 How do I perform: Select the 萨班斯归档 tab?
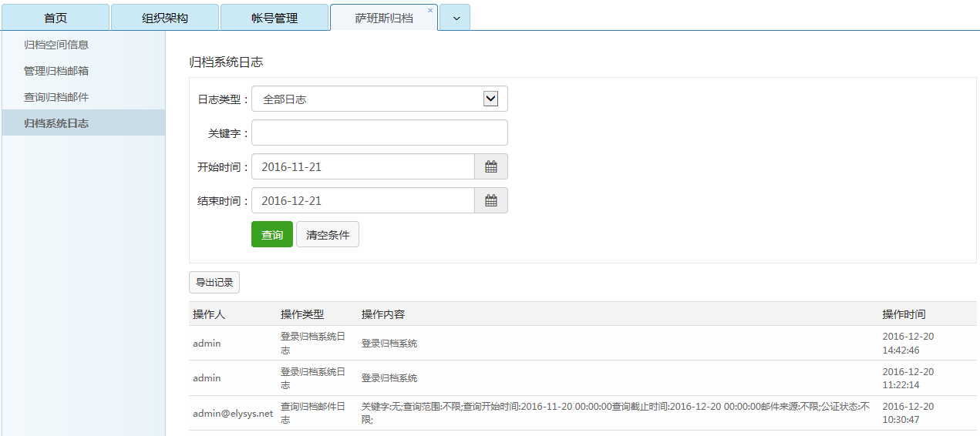[383, 18]
